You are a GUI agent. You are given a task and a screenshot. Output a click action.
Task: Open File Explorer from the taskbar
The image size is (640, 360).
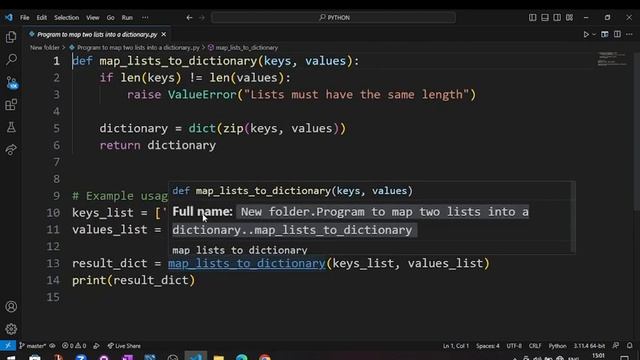point(219,358)
